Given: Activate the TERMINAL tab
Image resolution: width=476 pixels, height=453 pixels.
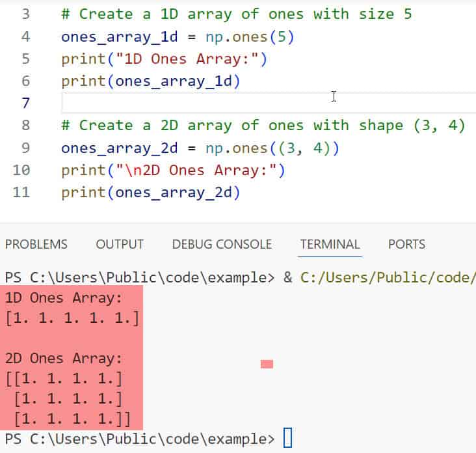Looking at the screenshot, I should [x=330, y=244].
